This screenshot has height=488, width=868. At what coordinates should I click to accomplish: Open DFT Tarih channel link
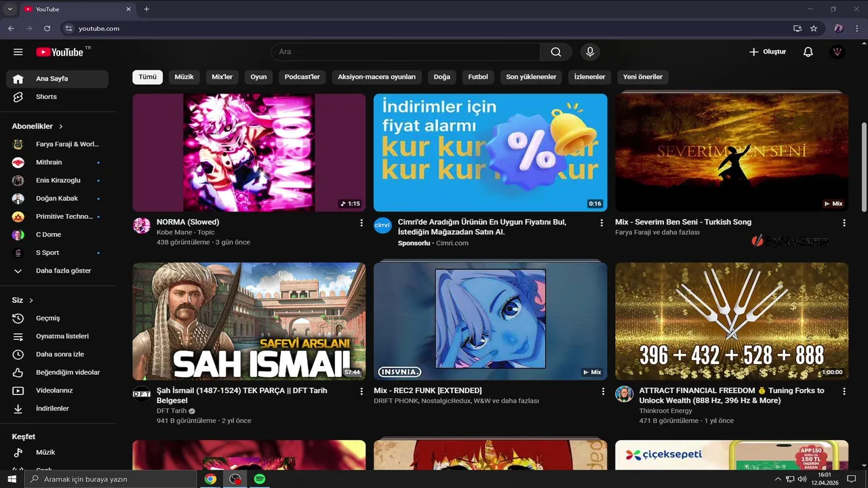coord(172,411)
